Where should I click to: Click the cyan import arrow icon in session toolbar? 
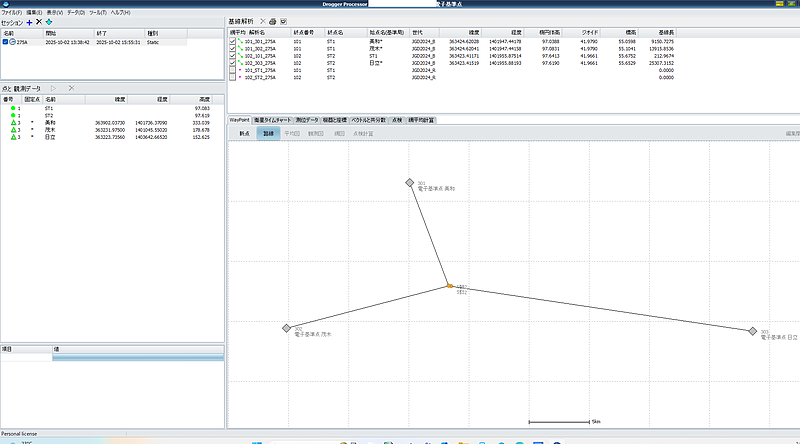click(x=49, y=21)
